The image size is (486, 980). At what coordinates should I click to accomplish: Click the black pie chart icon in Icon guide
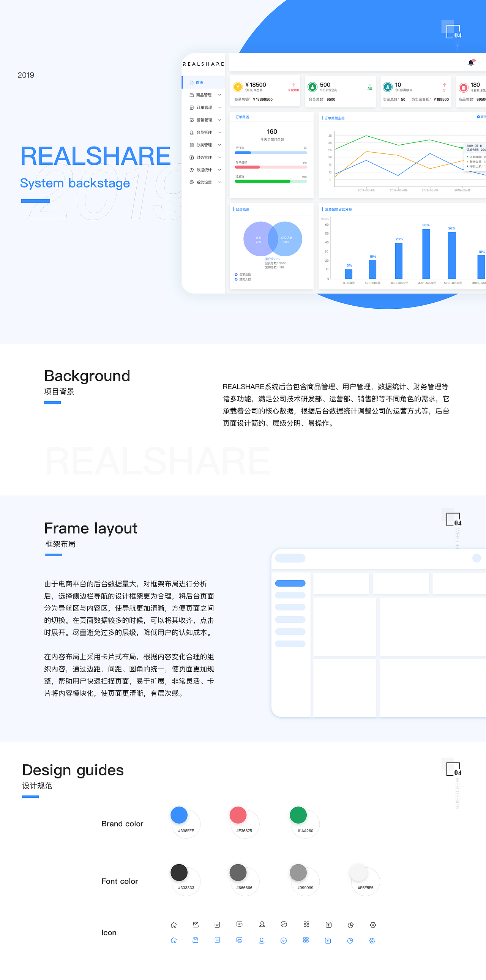click(350, 925)
